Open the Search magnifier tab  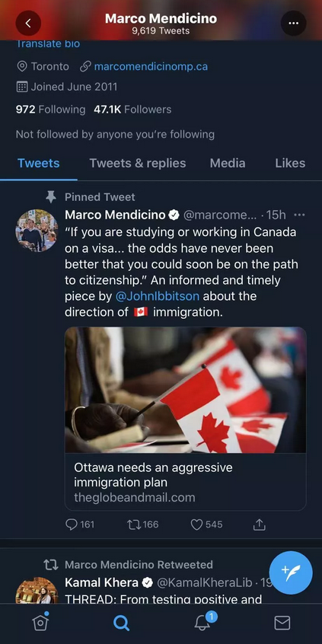click(121, 623)
